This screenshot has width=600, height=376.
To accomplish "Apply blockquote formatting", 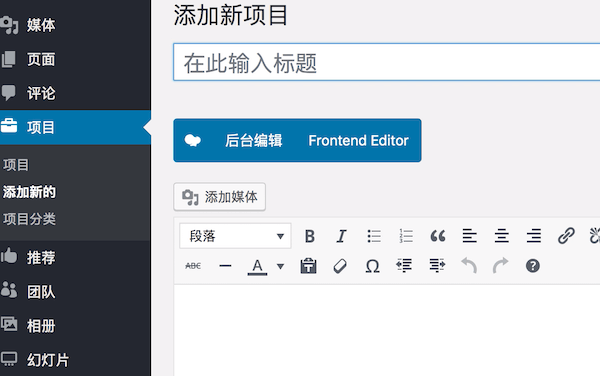I will point(438,236).
